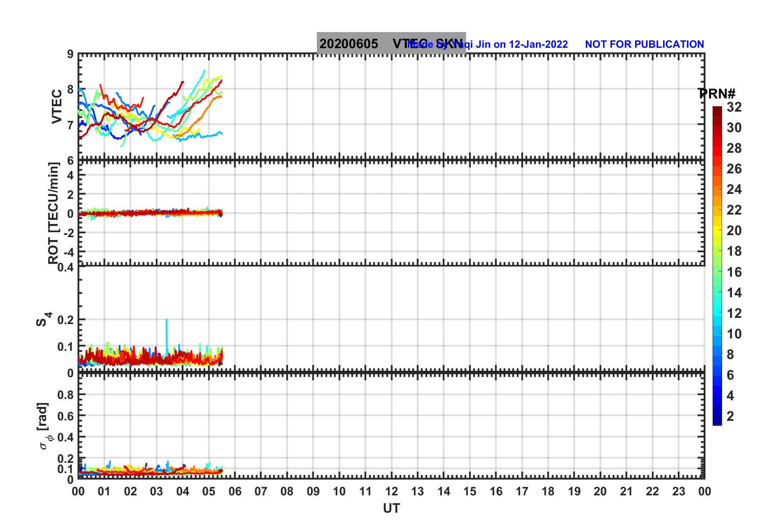Select the "S4" y-axis label
The height and width of the screenshot is (532, 783).
[43, 319]
